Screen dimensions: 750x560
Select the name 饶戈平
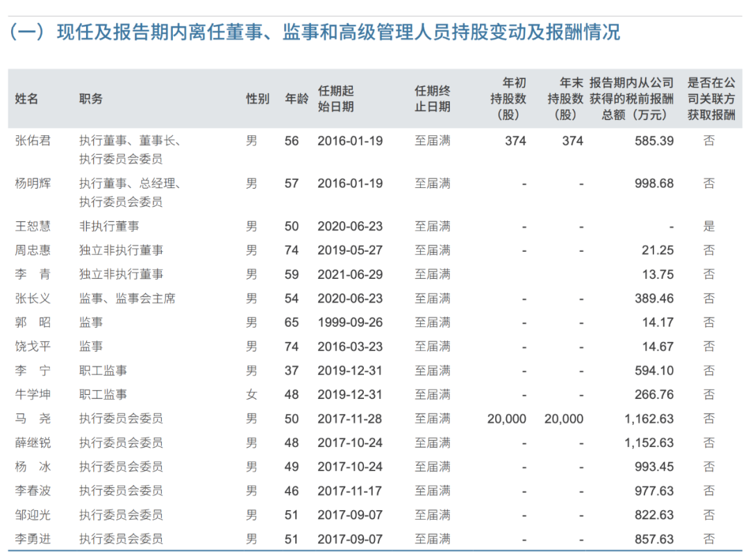point(33,346)
